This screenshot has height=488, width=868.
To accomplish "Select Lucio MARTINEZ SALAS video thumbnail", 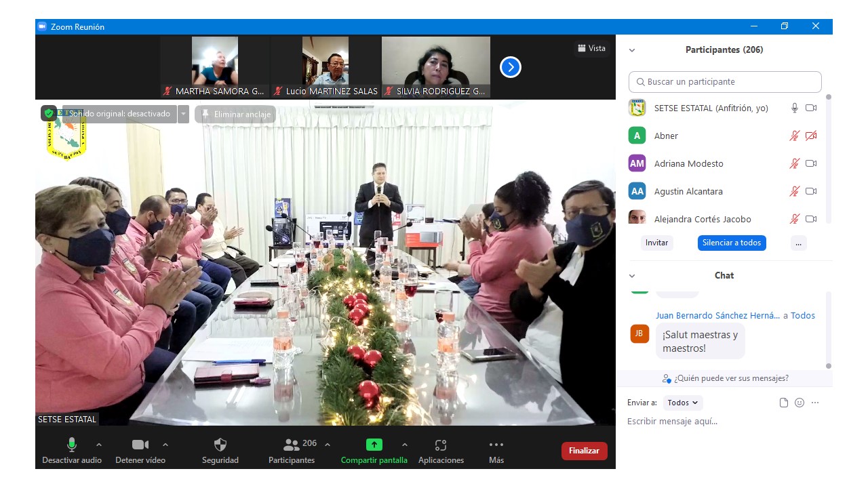I will [325, 67].
